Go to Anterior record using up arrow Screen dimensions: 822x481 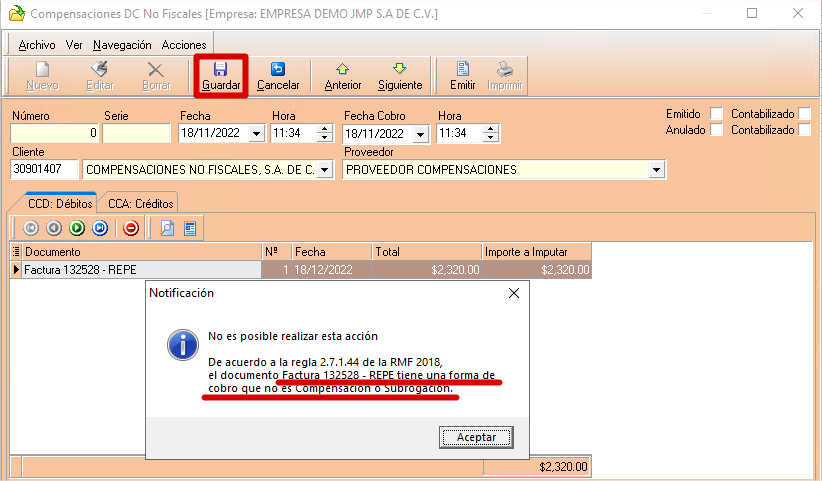point(342,69)
